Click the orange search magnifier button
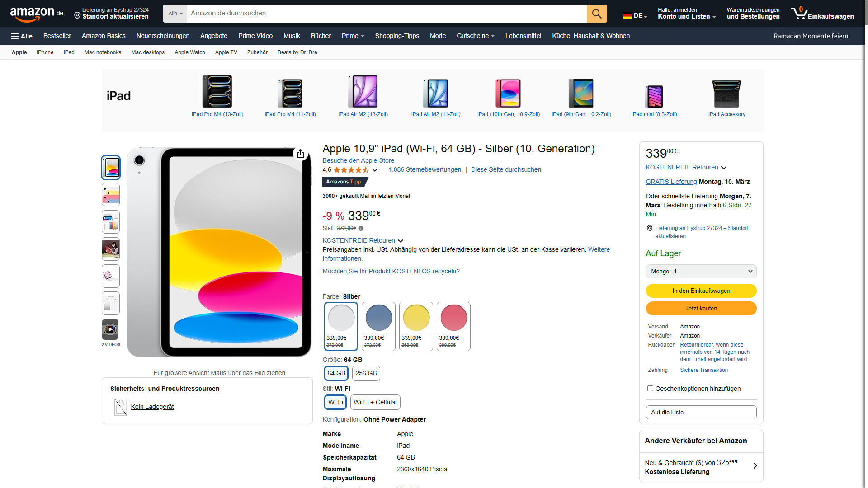Screen dimensions: 868x488 click(596, 14)
